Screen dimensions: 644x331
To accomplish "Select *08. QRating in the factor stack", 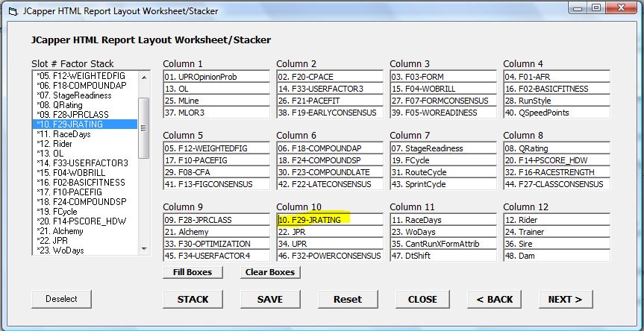I will 84,105.
